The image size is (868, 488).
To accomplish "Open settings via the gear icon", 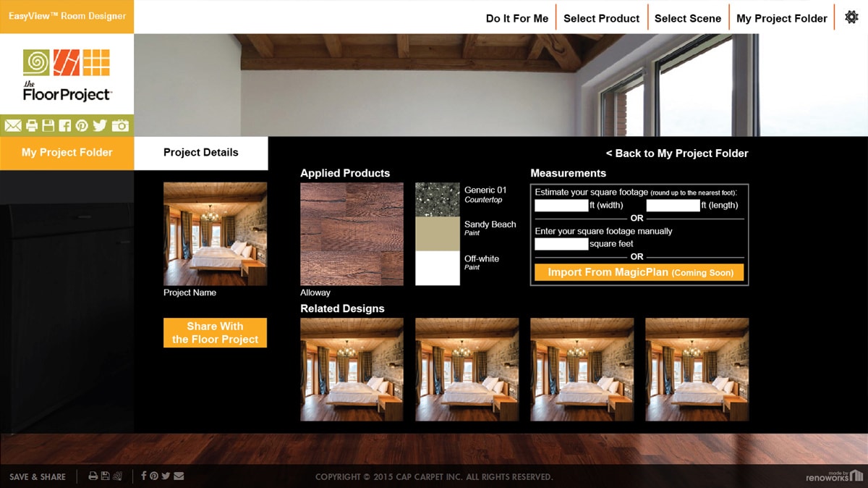I will point(852,16).
